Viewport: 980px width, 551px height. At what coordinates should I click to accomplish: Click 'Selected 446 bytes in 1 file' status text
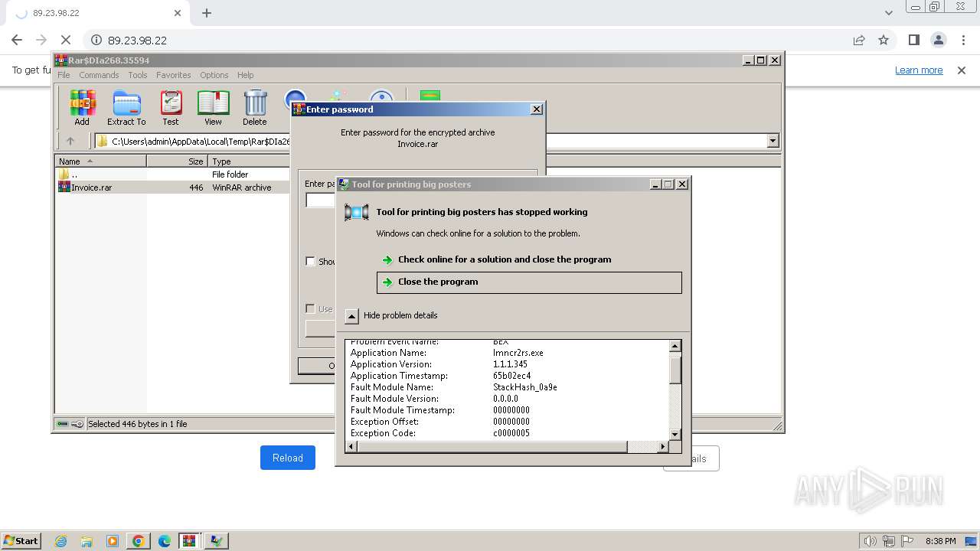pyautogui.click(x=138, y=424)
